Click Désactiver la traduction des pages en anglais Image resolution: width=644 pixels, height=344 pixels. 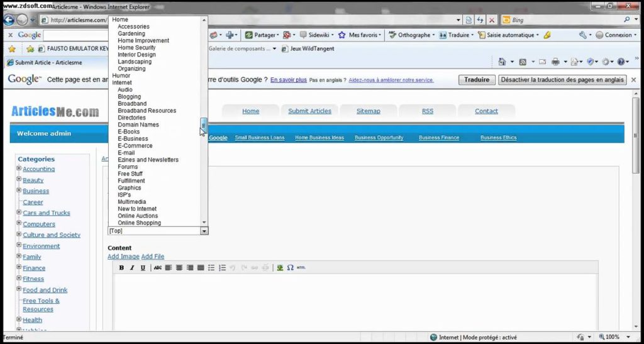click(562, 80)
